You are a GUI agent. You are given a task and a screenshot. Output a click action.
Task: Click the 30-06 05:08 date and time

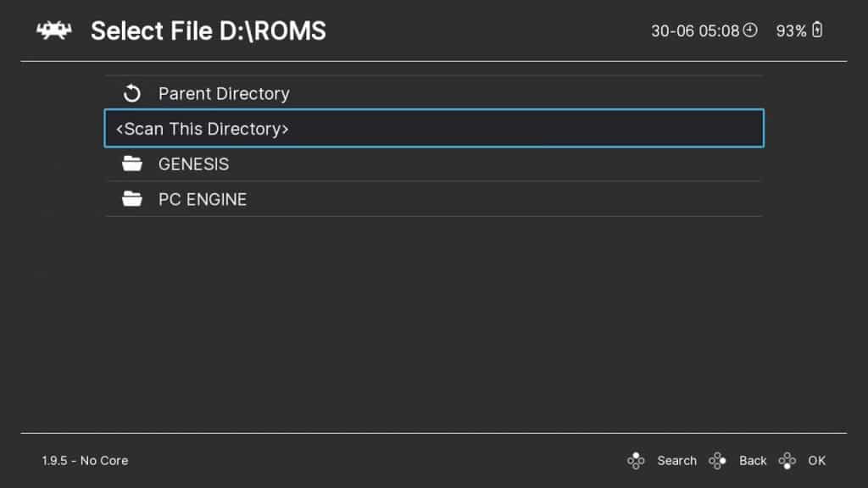click(695, 31)
